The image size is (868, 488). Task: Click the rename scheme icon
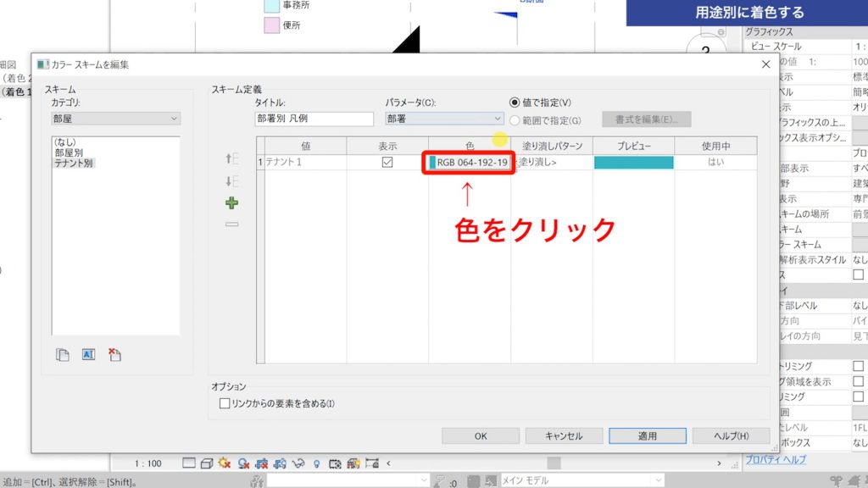pyautogui.click(x=87, y=353)
